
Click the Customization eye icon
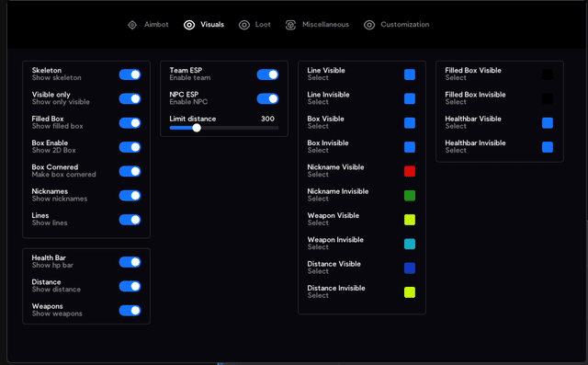(369, 25)
